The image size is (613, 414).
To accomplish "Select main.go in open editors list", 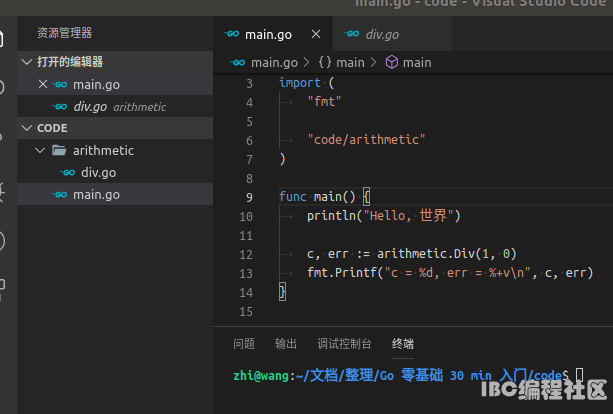I will (115, 84).
